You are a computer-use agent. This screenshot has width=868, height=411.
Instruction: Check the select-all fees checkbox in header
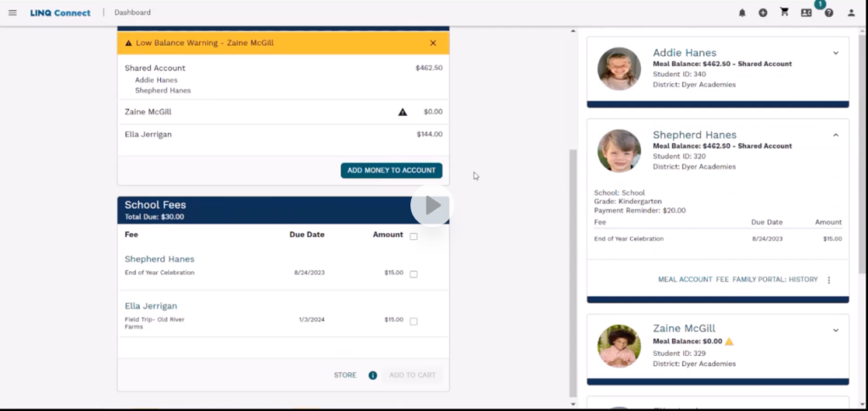414,236
